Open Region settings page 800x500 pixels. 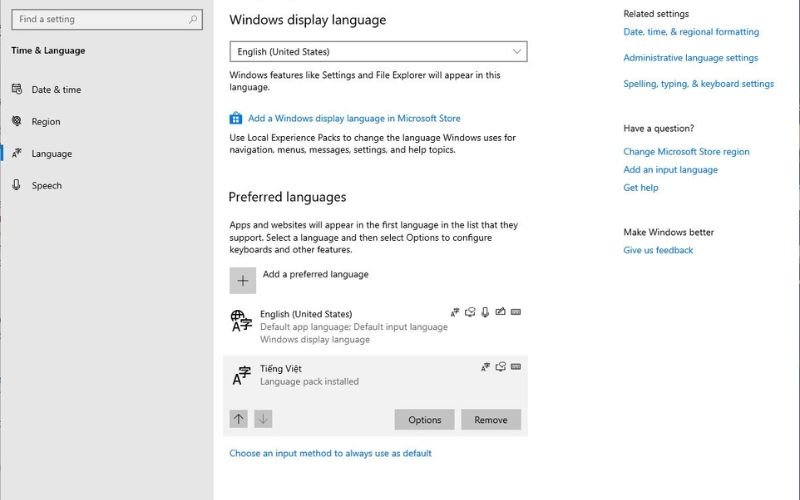point(46,121)
